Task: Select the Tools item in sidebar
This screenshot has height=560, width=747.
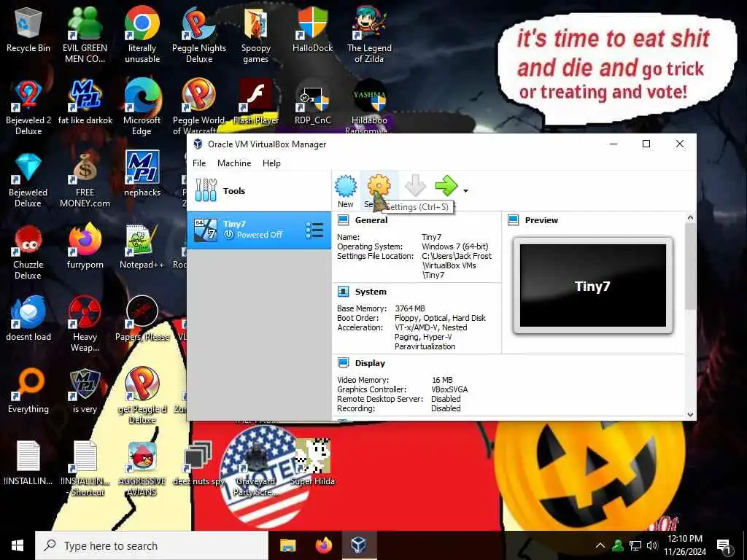Action: coord(259,191)
